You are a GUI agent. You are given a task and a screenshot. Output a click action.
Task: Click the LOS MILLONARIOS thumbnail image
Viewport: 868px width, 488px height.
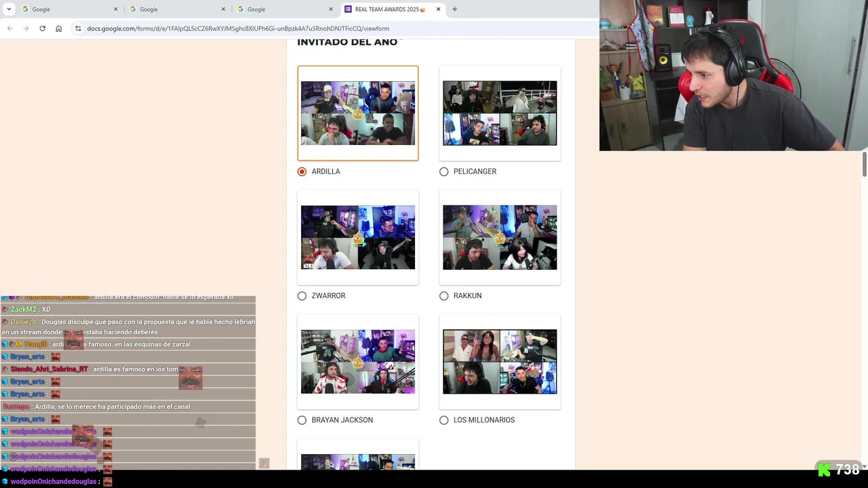[x=500, y=361]
